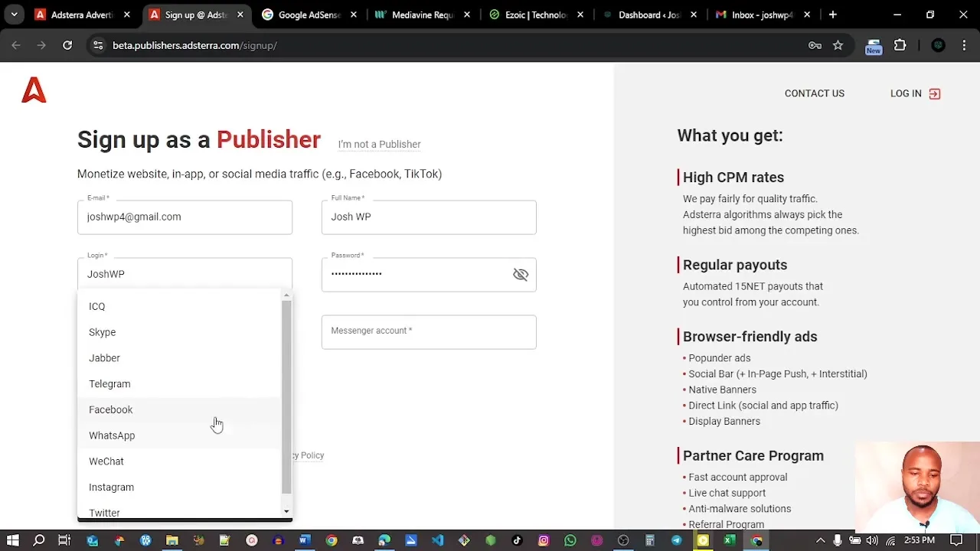
Task: Toggle password visibility eye icon
Action: (521, 274)
